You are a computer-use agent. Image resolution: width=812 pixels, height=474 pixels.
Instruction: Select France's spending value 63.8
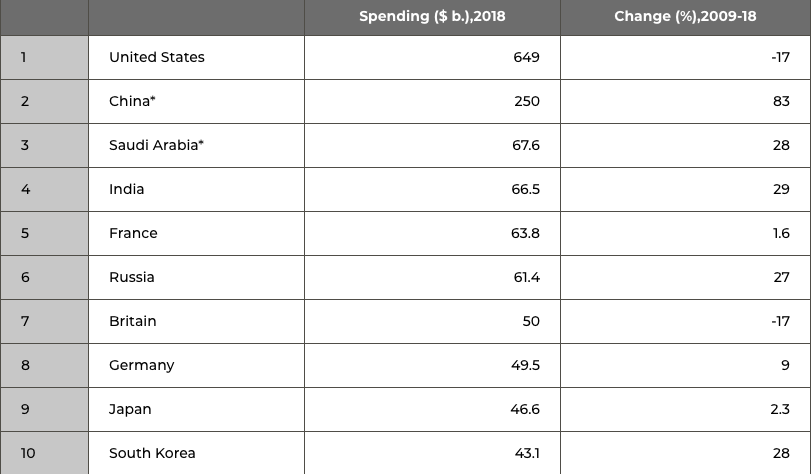coord(525,233)
